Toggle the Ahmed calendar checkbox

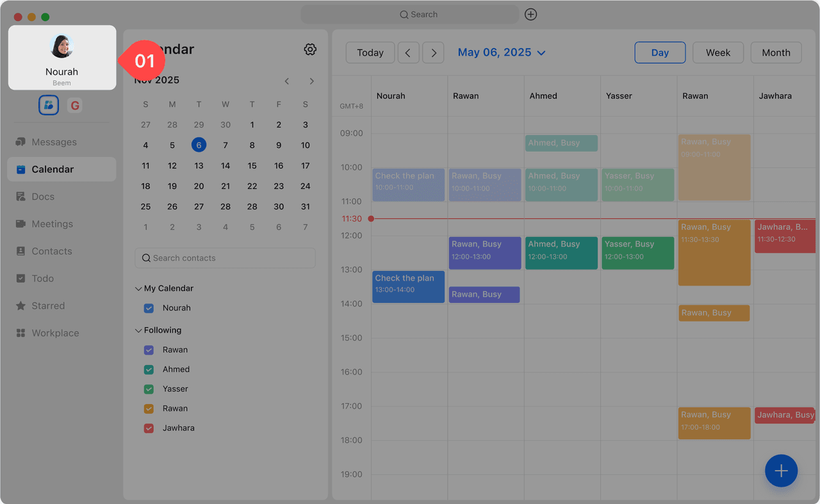pos(149,370)
